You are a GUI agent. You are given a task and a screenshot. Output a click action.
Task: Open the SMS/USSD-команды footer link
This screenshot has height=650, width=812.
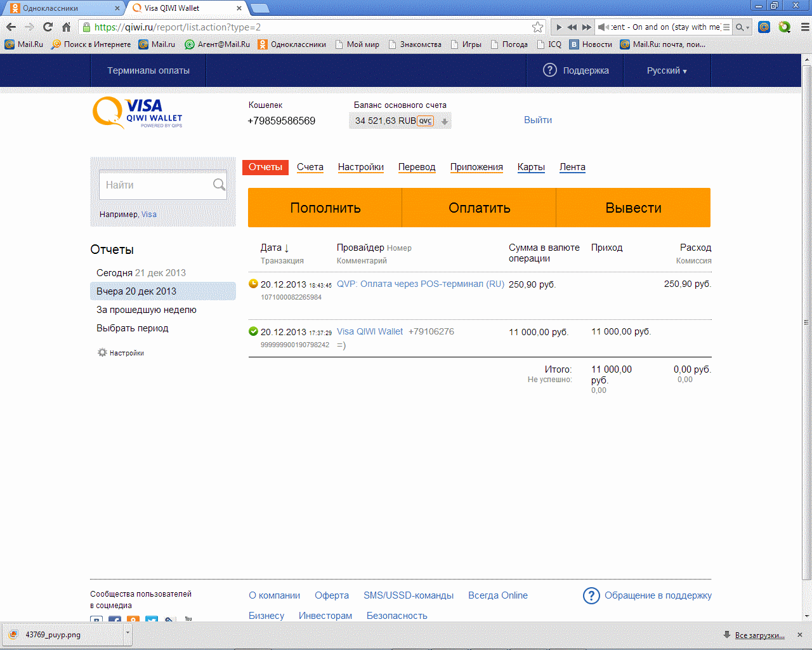point(409,595)
